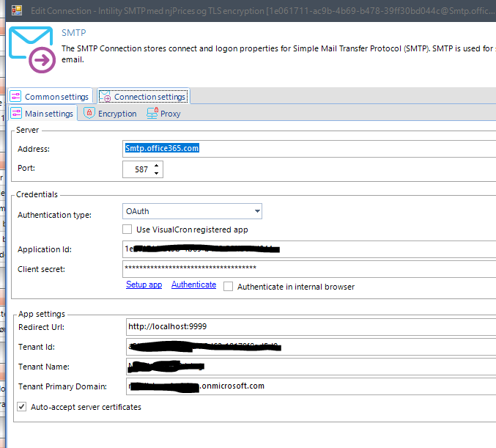This screenshot has width=496, height=448.
Task: Click the Connection settings tab icon
Action: coord(106,97)
